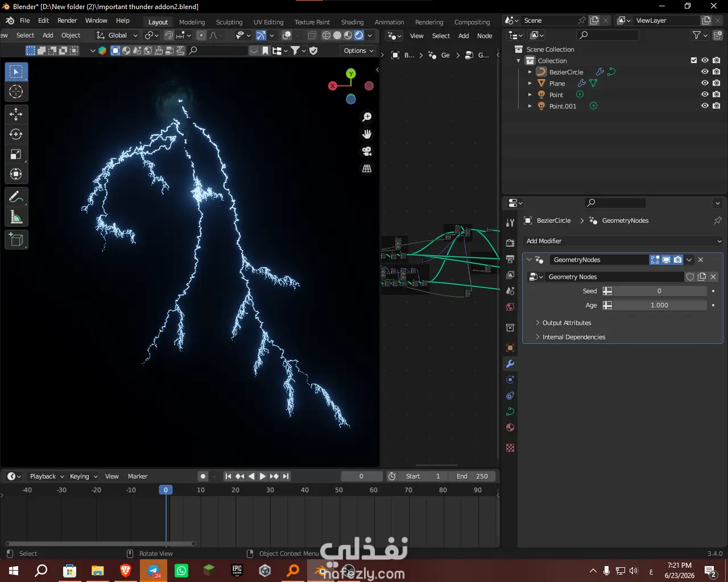
Task: Open the Render menu
Action: tap(67, 20)
